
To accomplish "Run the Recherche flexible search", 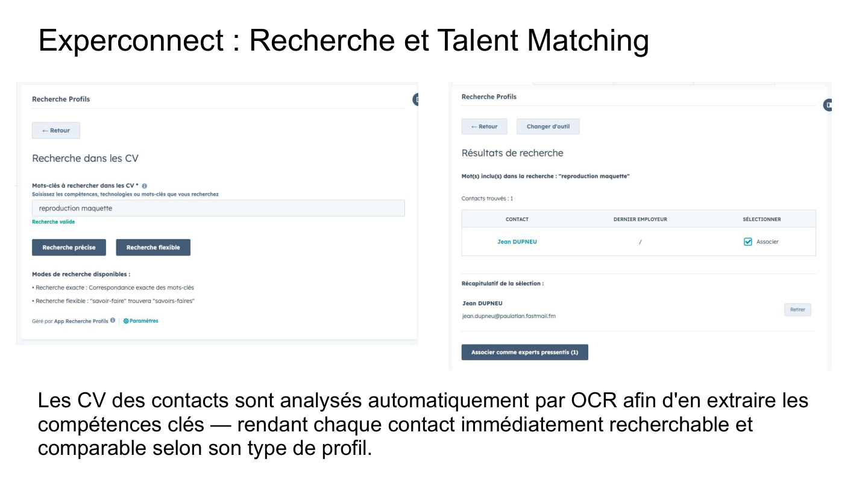I will [x=153, y=248].
